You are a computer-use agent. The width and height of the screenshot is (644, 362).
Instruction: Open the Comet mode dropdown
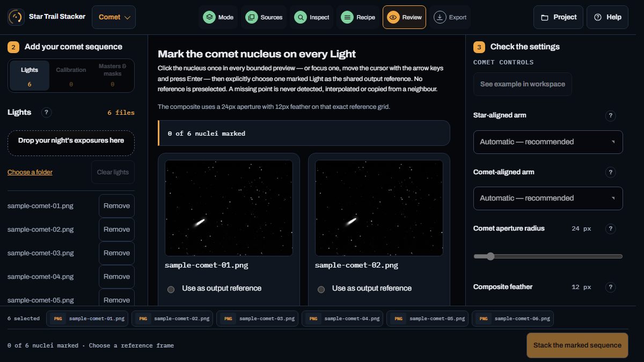[114, 17]
